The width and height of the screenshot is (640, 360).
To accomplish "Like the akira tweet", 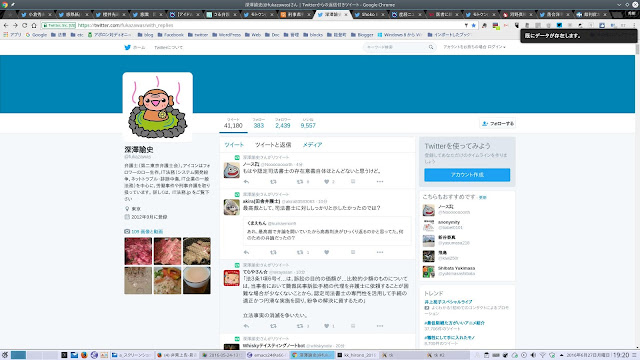I will [327, 252].
